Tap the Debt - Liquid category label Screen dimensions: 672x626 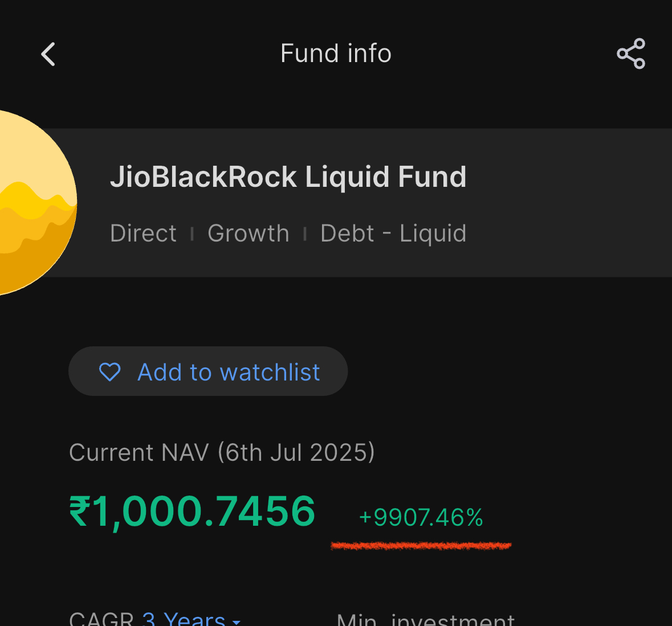pos(393,234)
